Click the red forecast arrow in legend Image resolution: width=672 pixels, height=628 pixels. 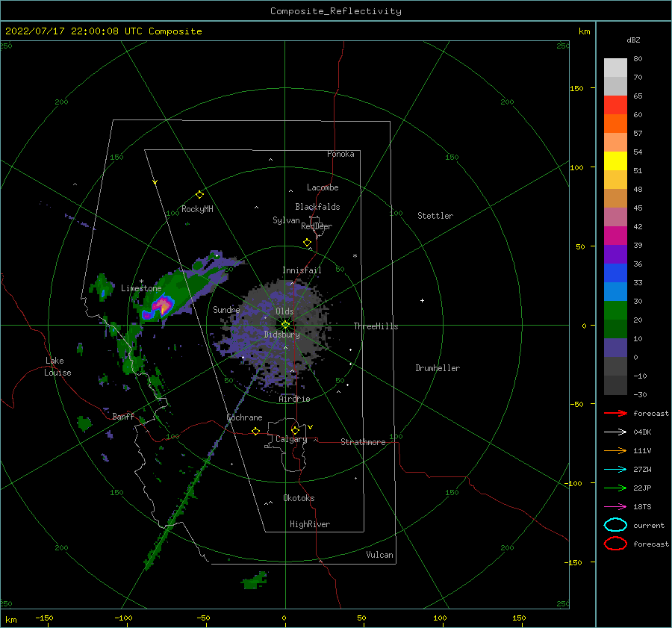615,413
